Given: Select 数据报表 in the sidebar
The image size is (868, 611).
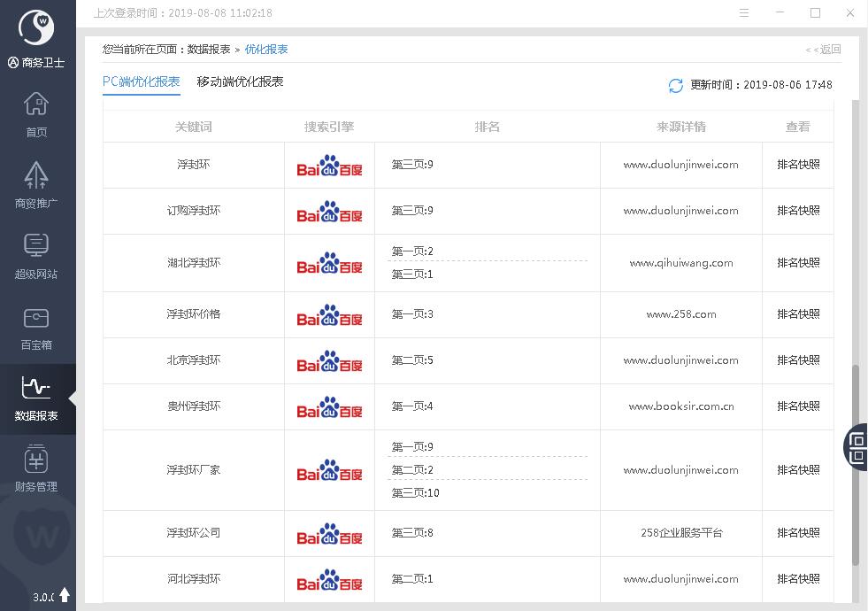Looking at the screenshot, I should tap(36, 398).
